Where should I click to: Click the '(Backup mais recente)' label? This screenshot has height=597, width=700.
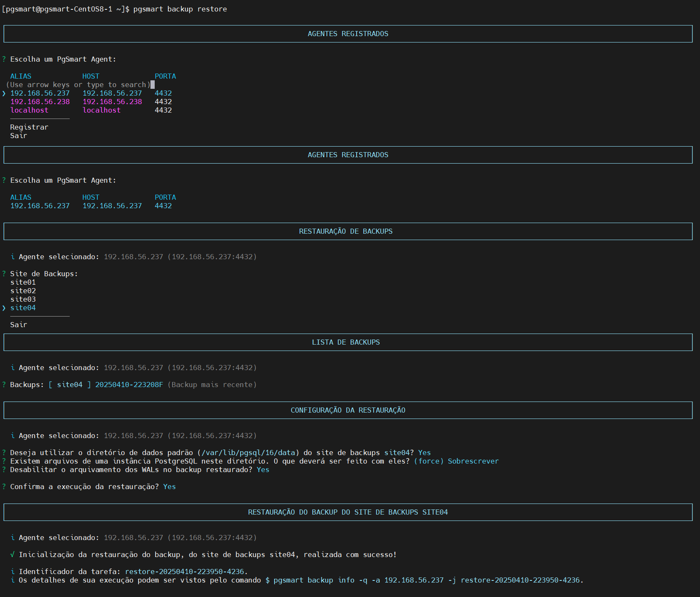pos(212,385)
